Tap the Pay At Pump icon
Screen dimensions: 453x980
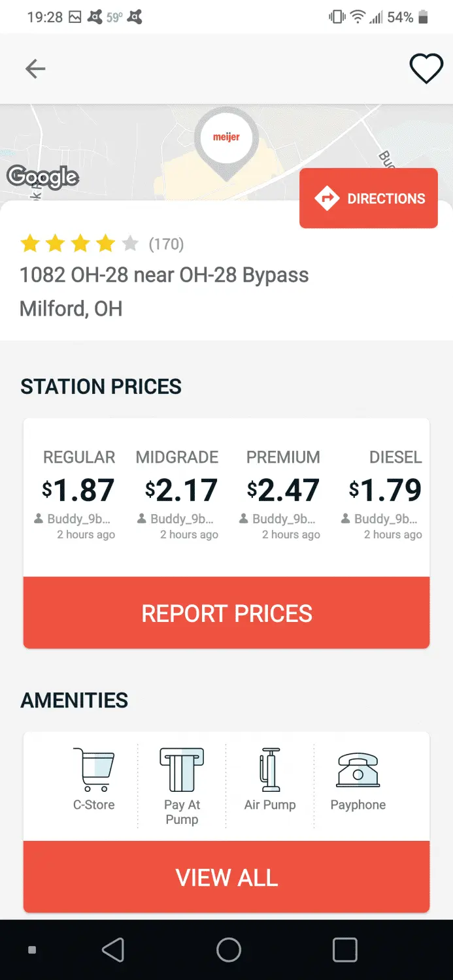click(x=182, y=770)
